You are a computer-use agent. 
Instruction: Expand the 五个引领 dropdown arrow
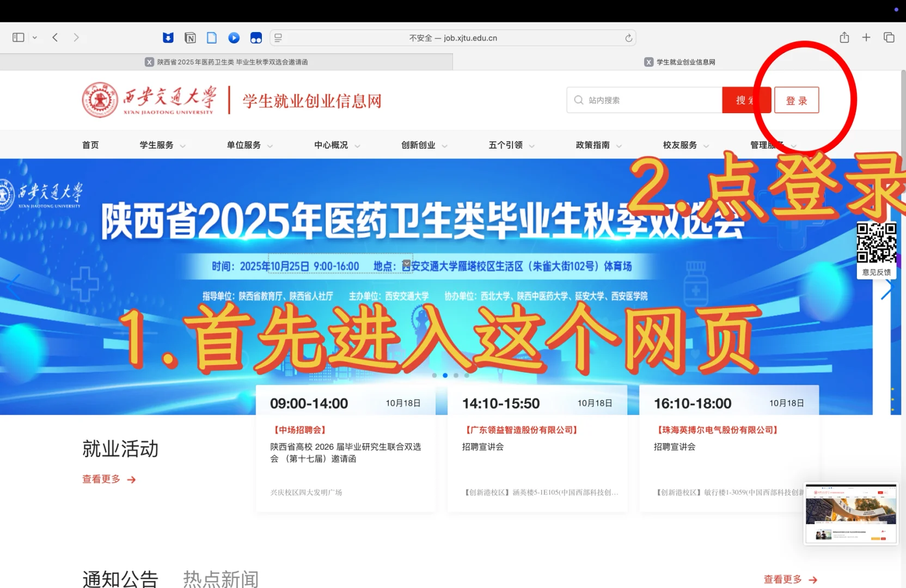pos(532,146)
